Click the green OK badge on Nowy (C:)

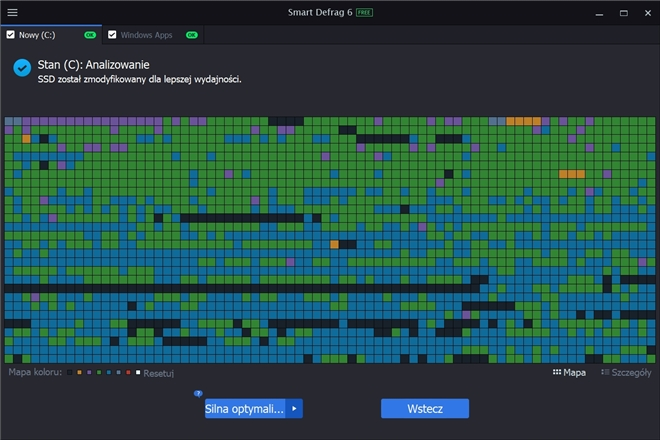[x=90, y=35]
